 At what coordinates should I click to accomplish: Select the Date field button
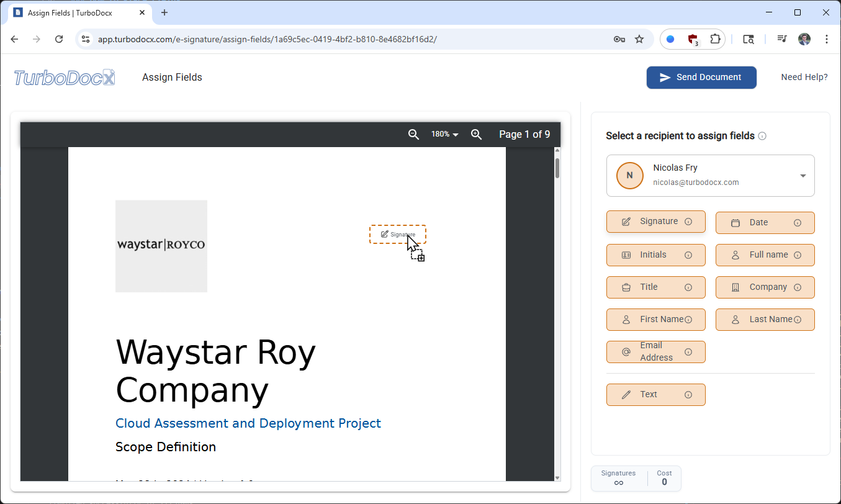click(765, 223)
